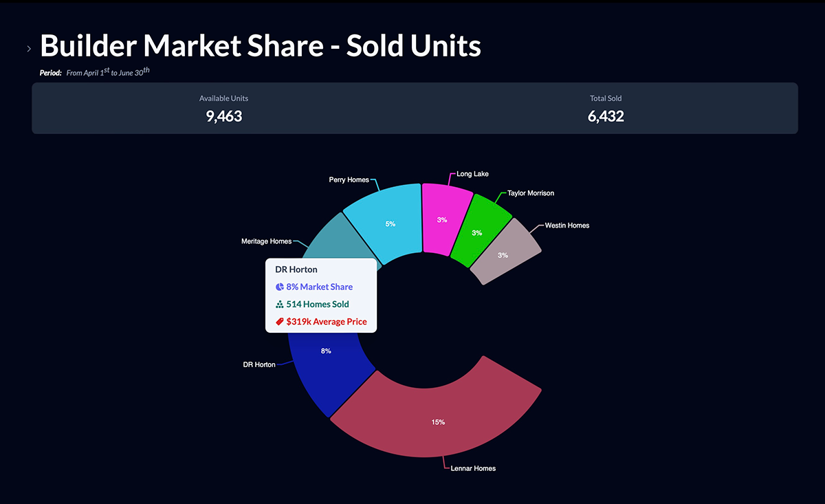Click the Lennar Homes chart label
The height and width of the screenshot is (504, 825).
tap(473, 468)
